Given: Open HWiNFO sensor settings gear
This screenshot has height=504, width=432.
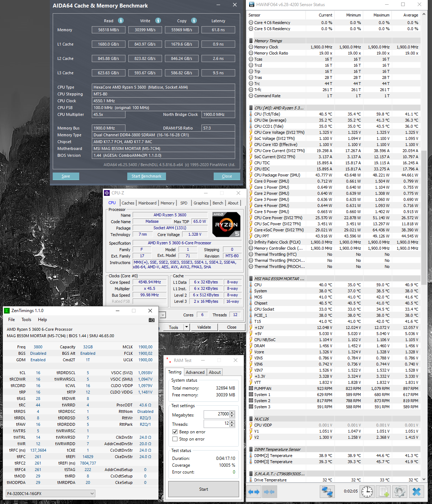Looking at the screenshot, I should point(400,491).
